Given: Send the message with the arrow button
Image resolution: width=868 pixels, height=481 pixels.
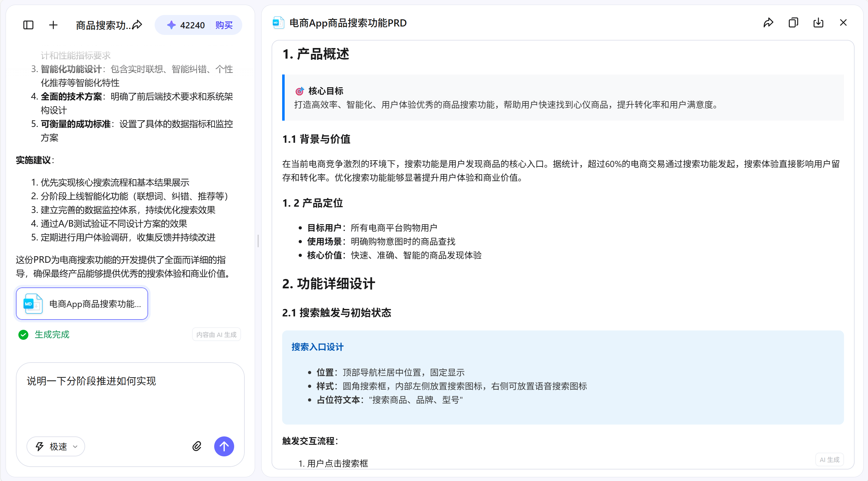Looking at the screenshot, I should click(x=224, y=446).
